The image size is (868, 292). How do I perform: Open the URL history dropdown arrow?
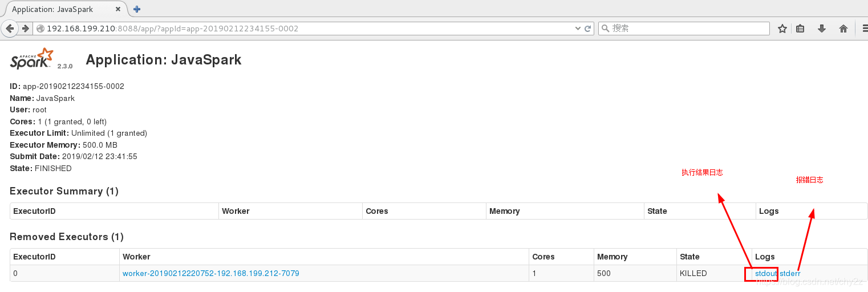pyautogui.click(x=578, y=29)
